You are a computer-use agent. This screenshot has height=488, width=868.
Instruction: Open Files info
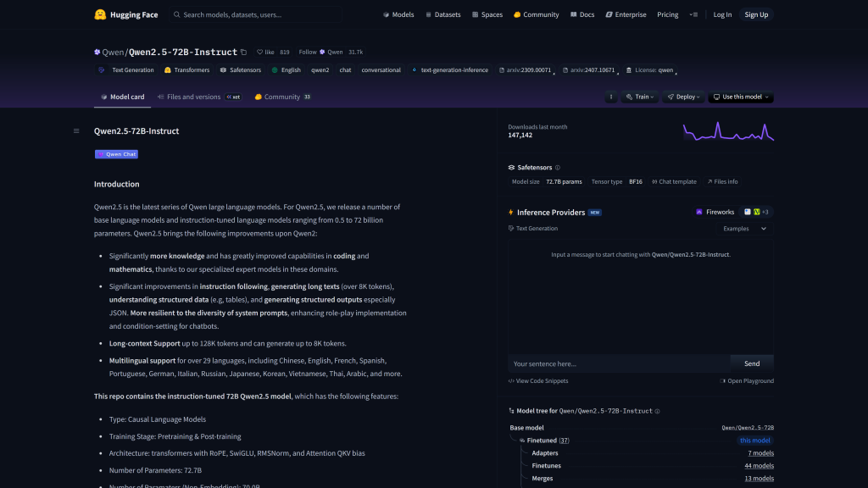(722, 181)
